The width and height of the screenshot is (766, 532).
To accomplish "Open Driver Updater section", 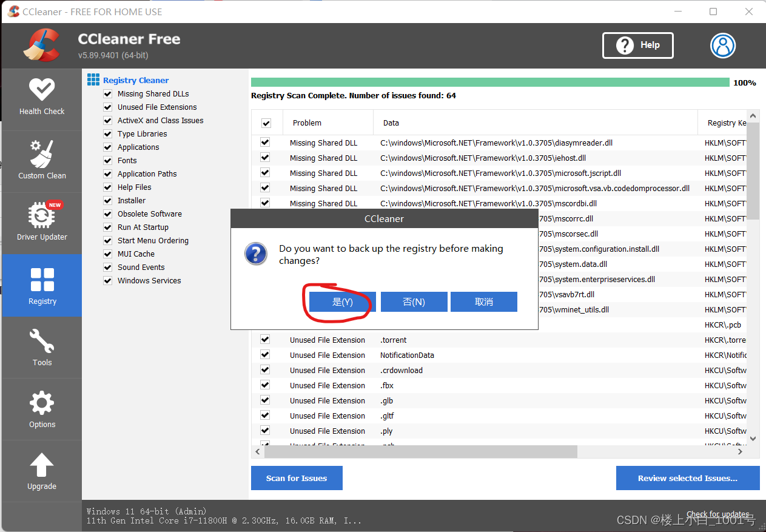I will point(42,223).
